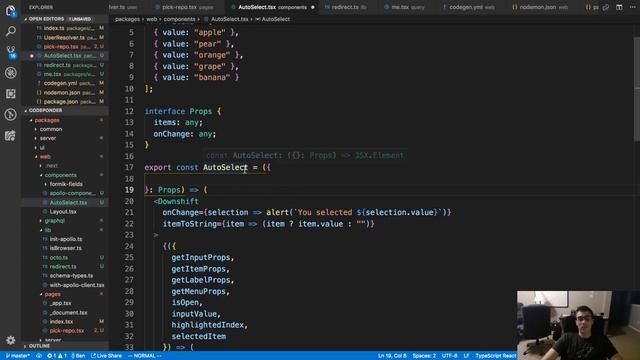Click the open changes icon in editor toolbar

point(606,7)
